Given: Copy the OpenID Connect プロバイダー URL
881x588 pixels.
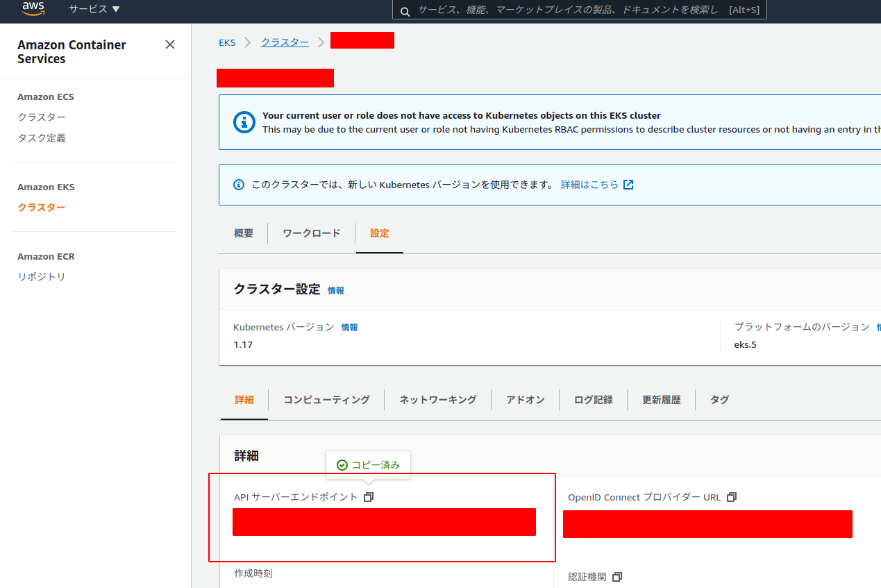Looking at the screenshot, I should point(732,497).
